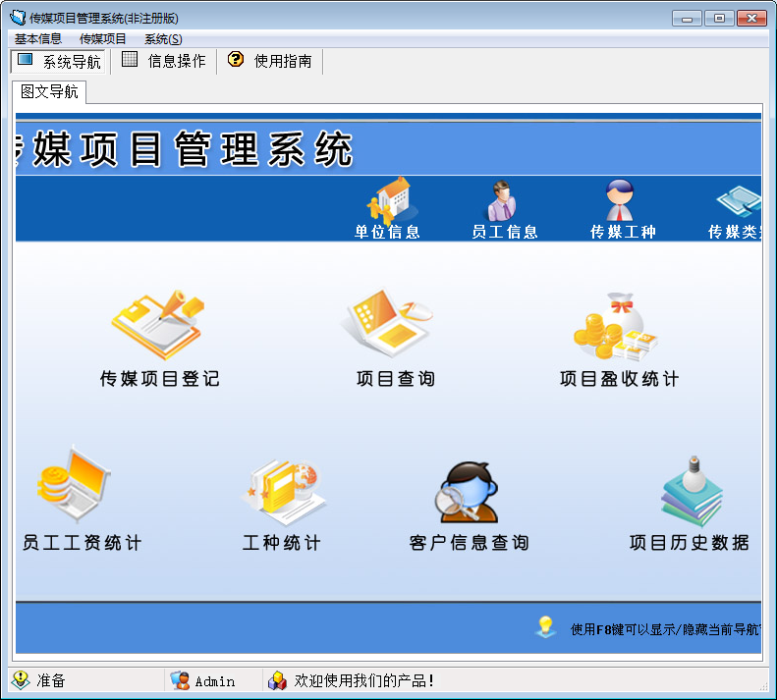Click the 使用指南 question mark icon
This screenshot has height=700, width=777.
coord(236,59)
